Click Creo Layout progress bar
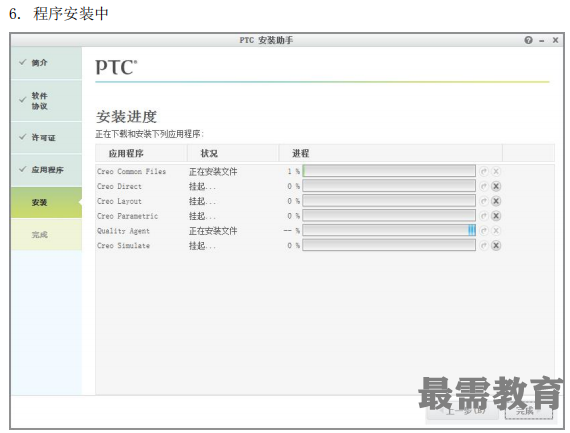This screenshot has height=433, width=570. (389, 201)
